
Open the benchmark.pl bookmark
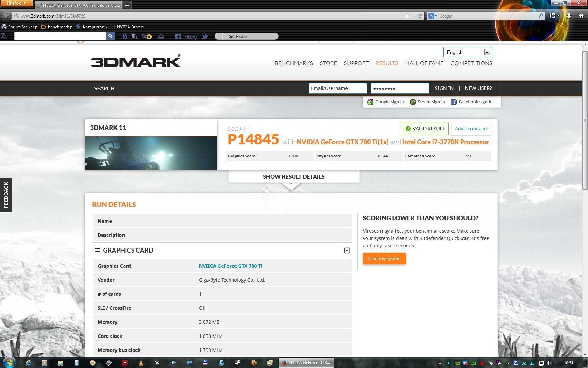click(57, 27)
